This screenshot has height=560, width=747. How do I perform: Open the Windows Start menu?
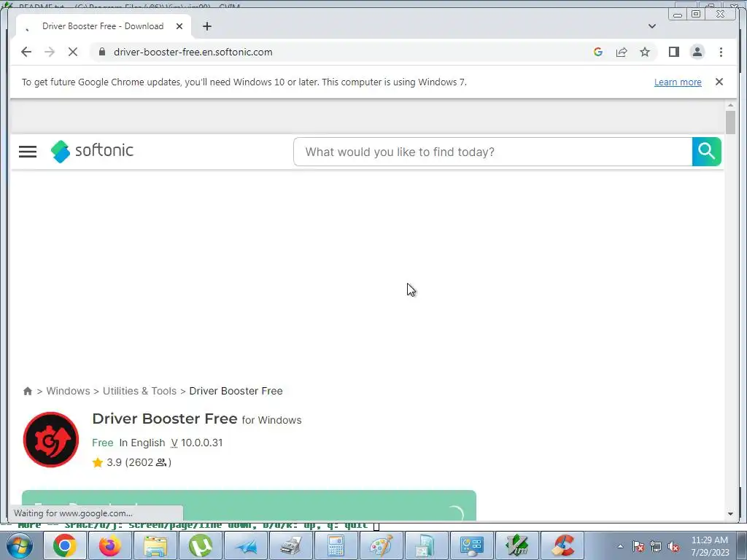pos(19,545)
